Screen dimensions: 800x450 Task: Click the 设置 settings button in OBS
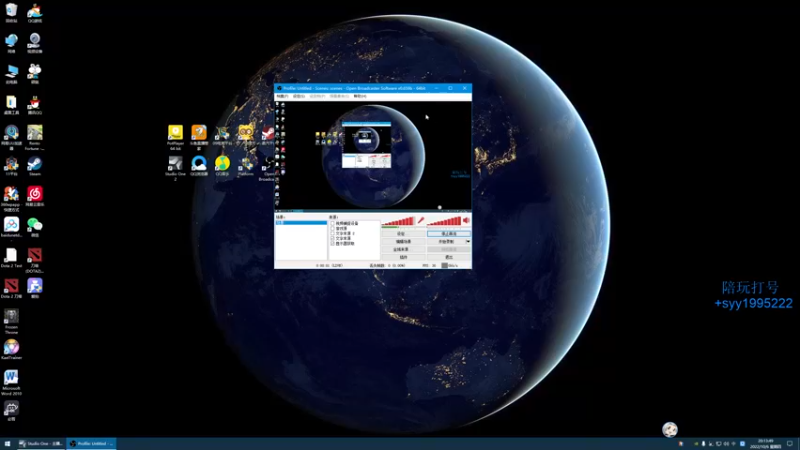(403, 234)
